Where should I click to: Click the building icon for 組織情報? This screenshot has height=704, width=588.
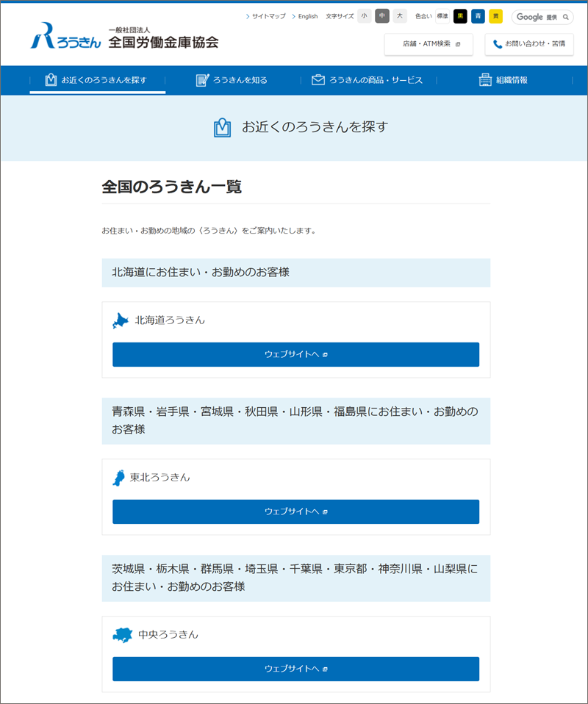(485, 80)
